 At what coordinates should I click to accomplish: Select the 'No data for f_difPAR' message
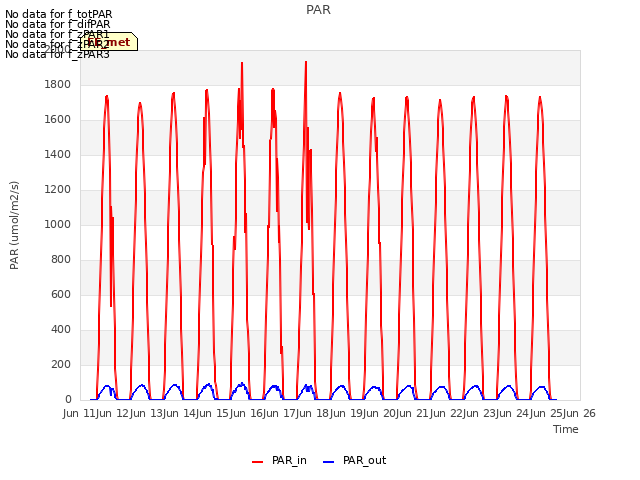[x=58, y=24]
